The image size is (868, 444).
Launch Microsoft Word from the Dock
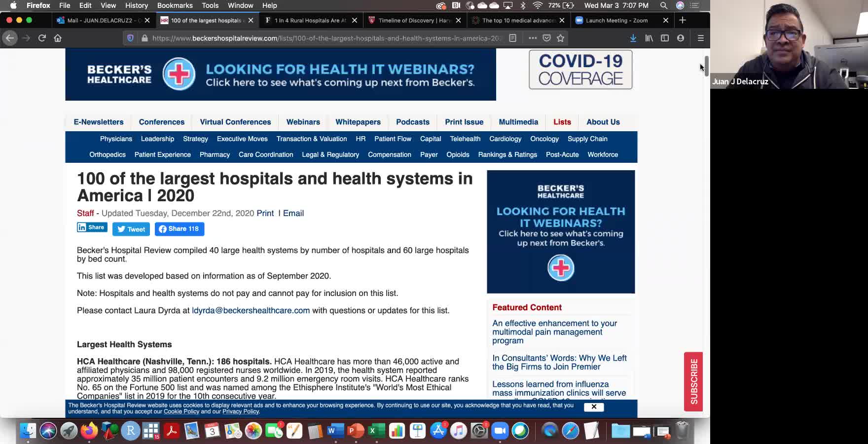335,431
